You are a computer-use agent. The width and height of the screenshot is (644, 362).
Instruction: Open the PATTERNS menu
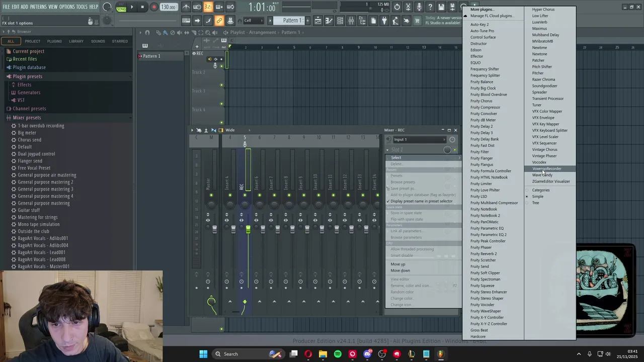(x=38, y=7)
